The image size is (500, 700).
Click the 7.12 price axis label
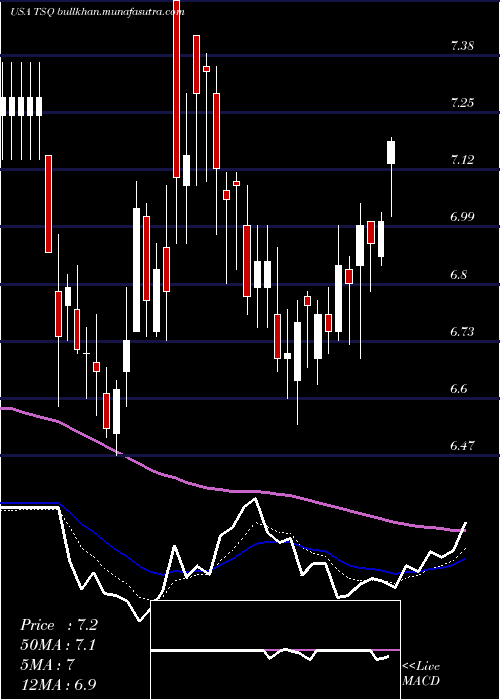click(x=462, y=160)
